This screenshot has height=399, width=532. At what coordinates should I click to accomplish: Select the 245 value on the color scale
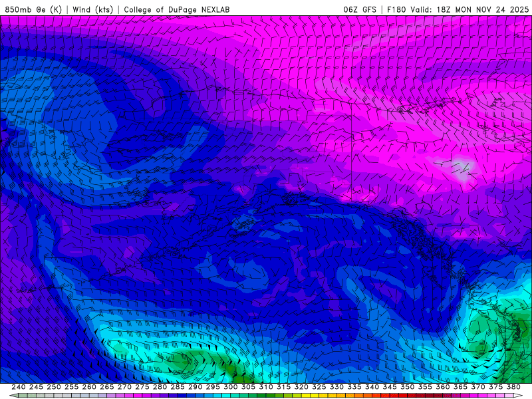click(x=36, y=387)
